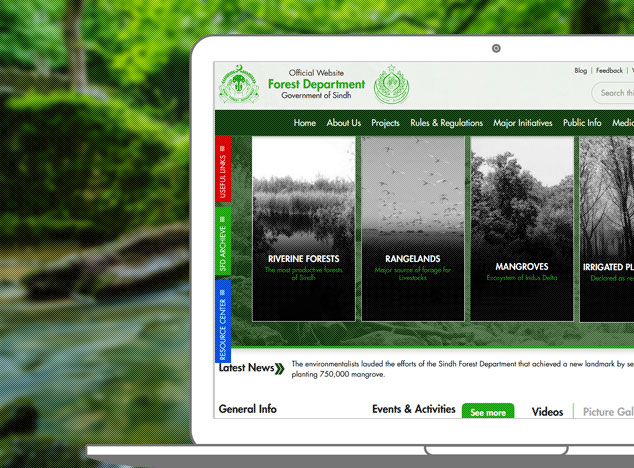This screenshot has width=634, height=468.
Task: Select the Mangroves card
Action: point(522,229)
